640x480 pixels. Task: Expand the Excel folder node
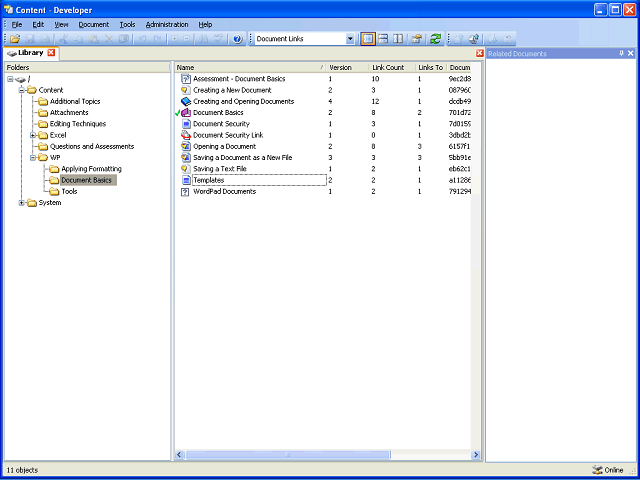click(33, 135)
